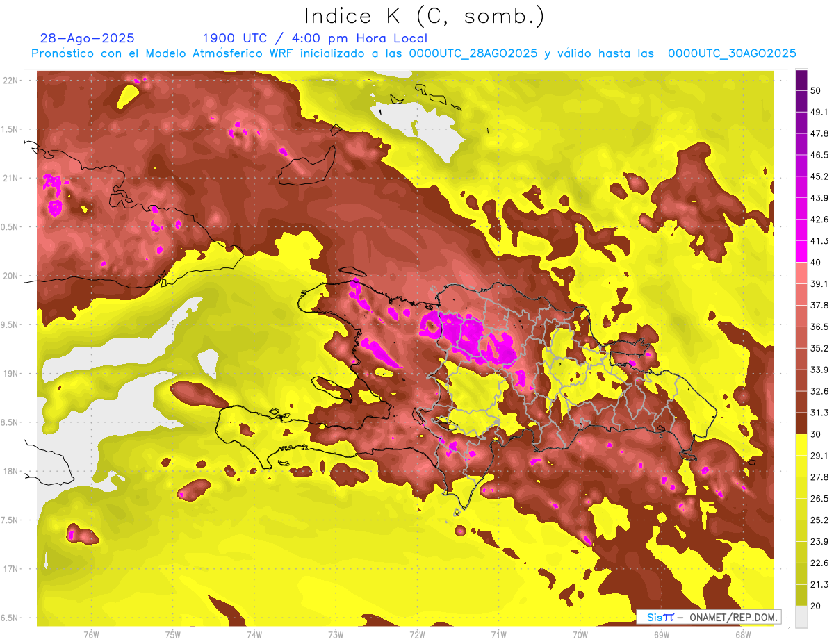This screenshot has height=644, width=834.
Task: Click the "74W" longitude label
Action: click(254, 635)
